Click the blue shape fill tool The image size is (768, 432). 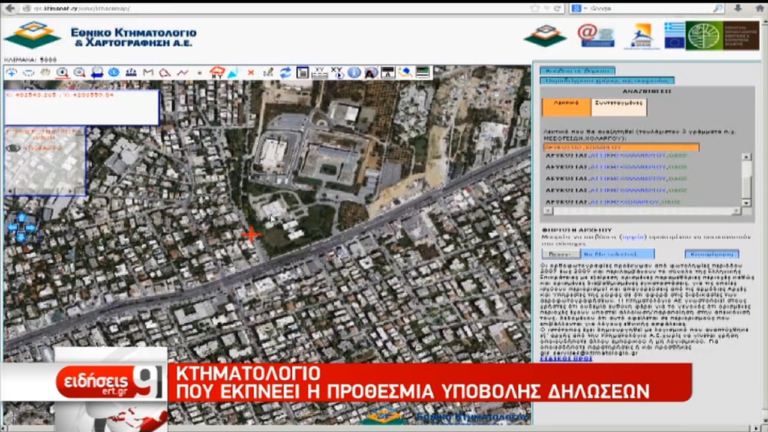click(x=234, y=73)
